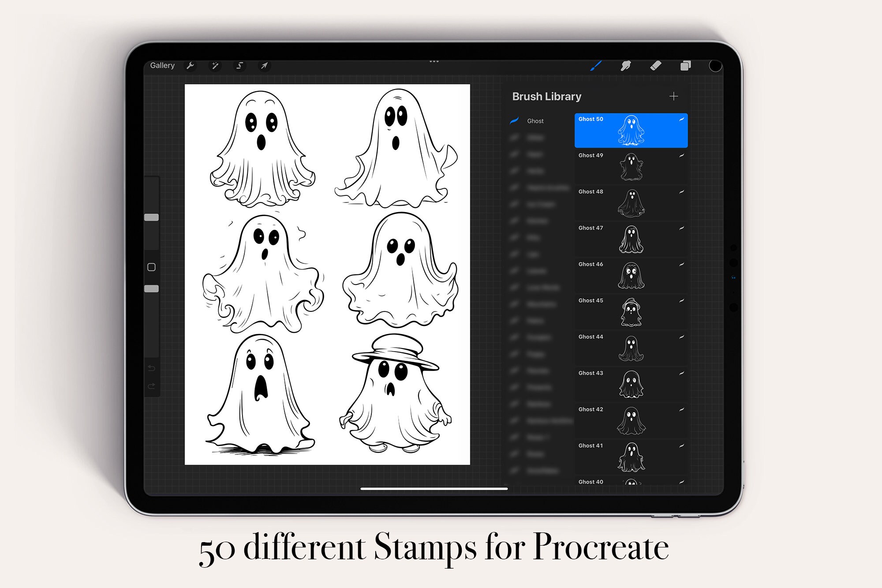Click the three-dot menu at top center

(434, 61)
